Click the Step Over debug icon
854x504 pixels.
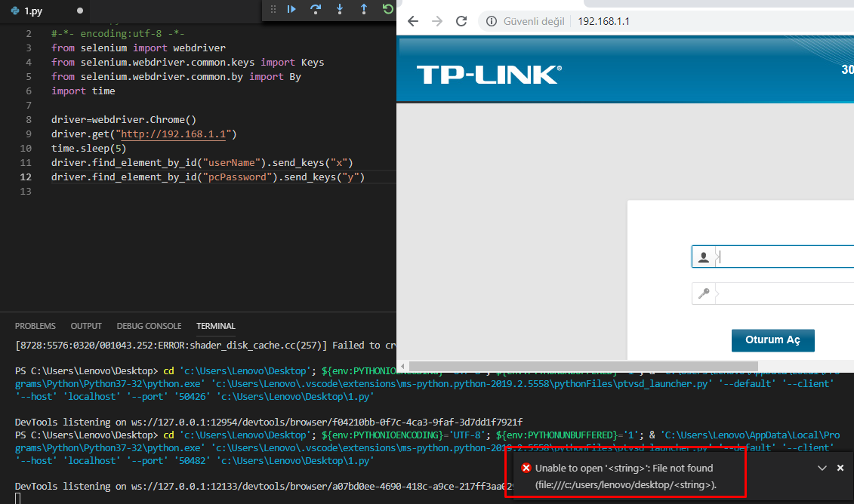click(x=316, y=9)
